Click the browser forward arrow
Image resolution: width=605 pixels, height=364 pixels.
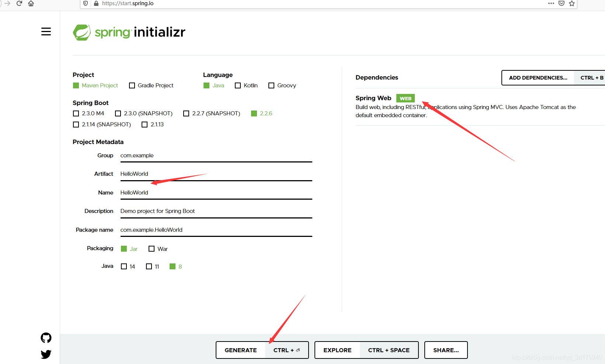tap(7, 3)
